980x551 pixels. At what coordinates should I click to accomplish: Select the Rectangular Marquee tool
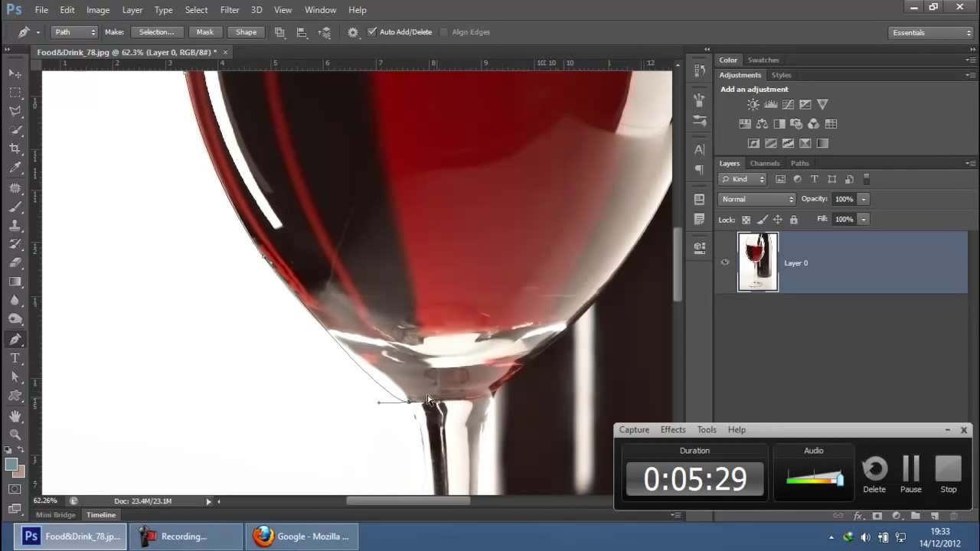(x=15, y=92)
